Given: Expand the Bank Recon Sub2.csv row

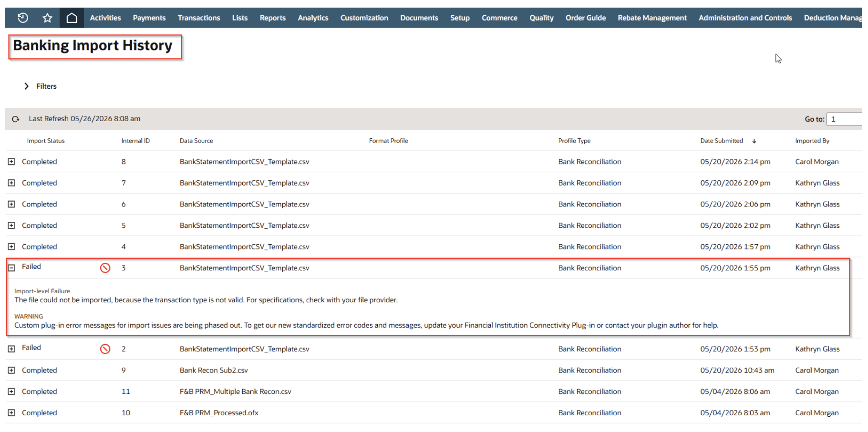Looking at the screenshot, I should [x=11, y=370].
